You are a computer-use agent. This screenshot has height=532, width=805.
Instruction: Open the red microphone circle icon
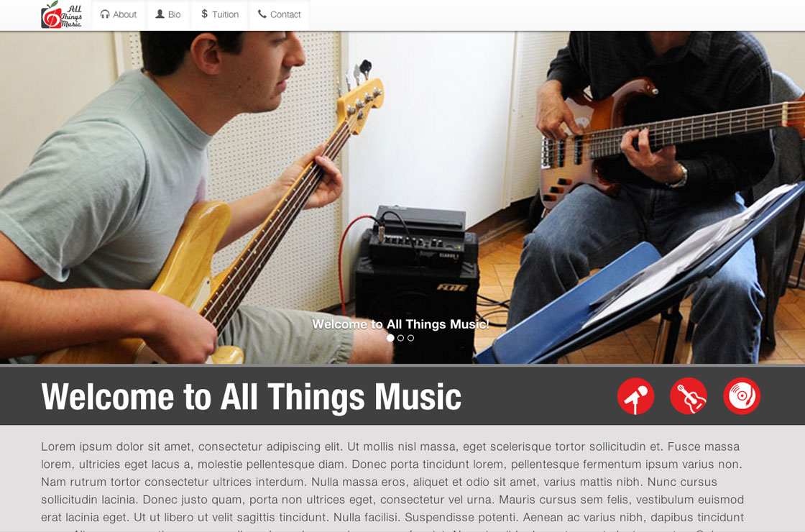pyautogui.click(x=635, y=396)
